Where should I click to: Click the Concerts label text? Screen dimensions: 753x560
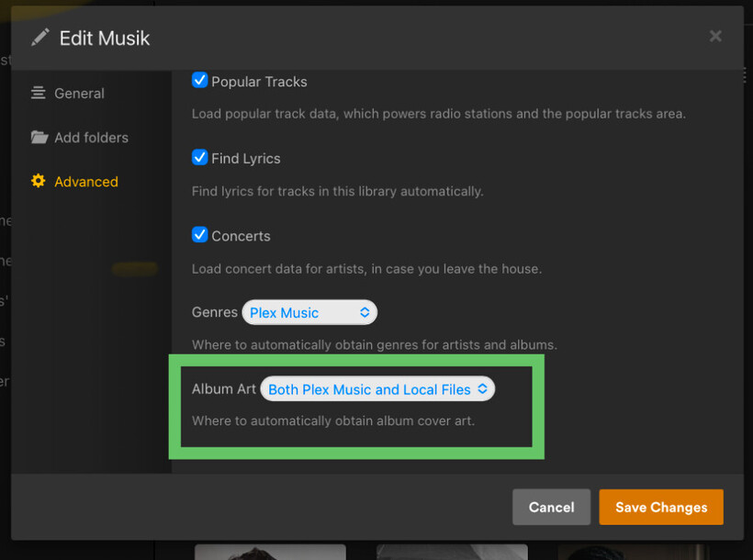241,236
